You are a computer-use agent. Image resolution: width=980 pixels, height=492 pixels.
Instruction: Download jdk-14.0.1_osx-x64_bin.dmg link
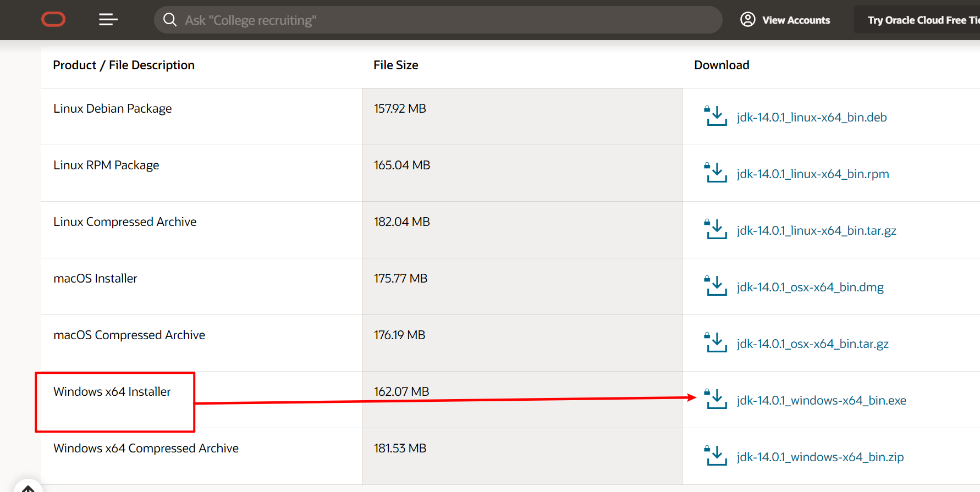810,287
